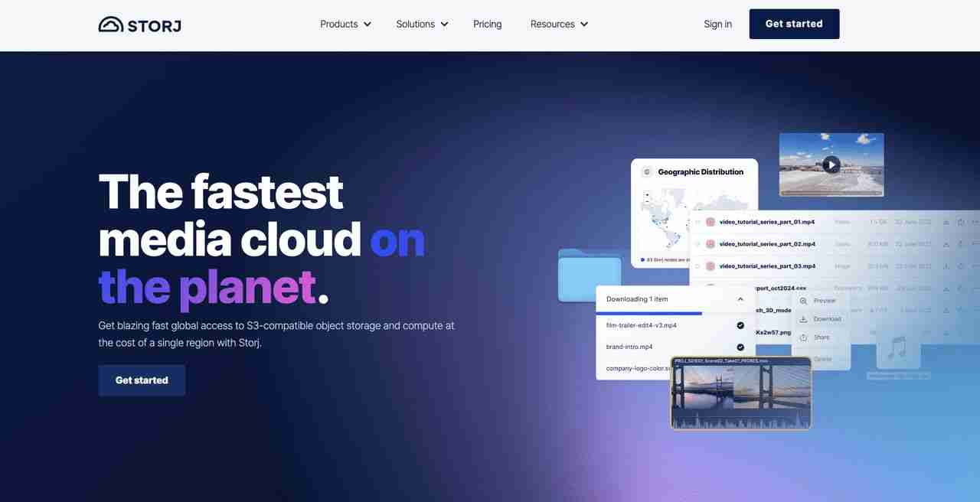This screenshot has width=980, height=502.
Task: Click the Share icon in context menu
Action: point(803,337)
